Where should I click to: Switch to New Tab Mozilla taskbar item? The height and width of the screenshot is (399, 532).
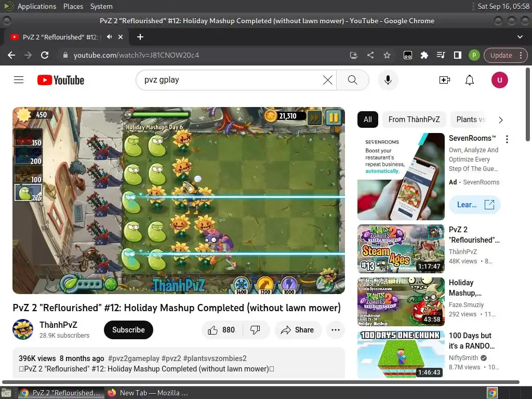coord(147,393)
